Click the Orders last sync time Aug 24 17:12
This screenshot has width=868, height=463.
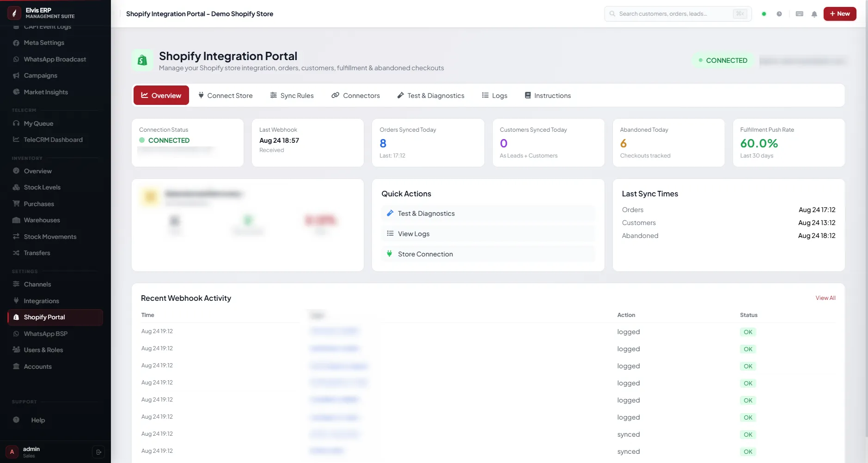coord(817,210)
